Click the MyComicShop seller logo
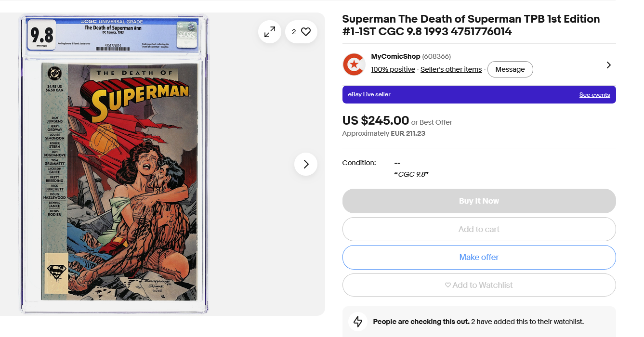This screenshot has width=644, height=337. (354, 65)
